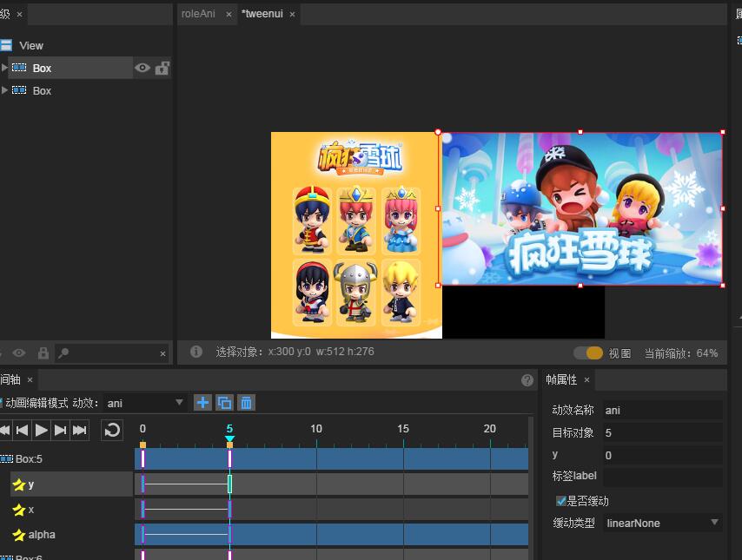Click the yellow character select image

(x=356, y=235)
